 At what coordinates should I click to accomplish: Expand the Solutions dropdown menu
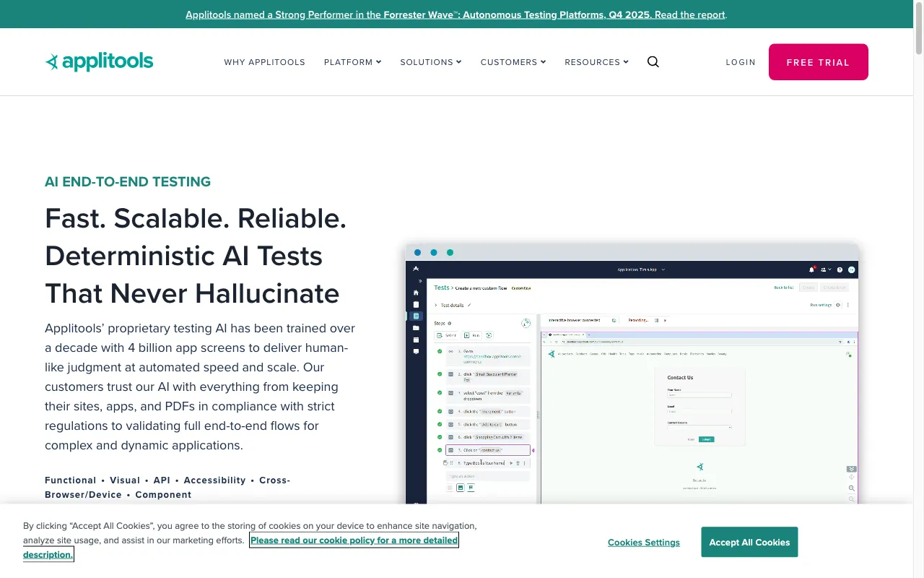click(431, 62)
